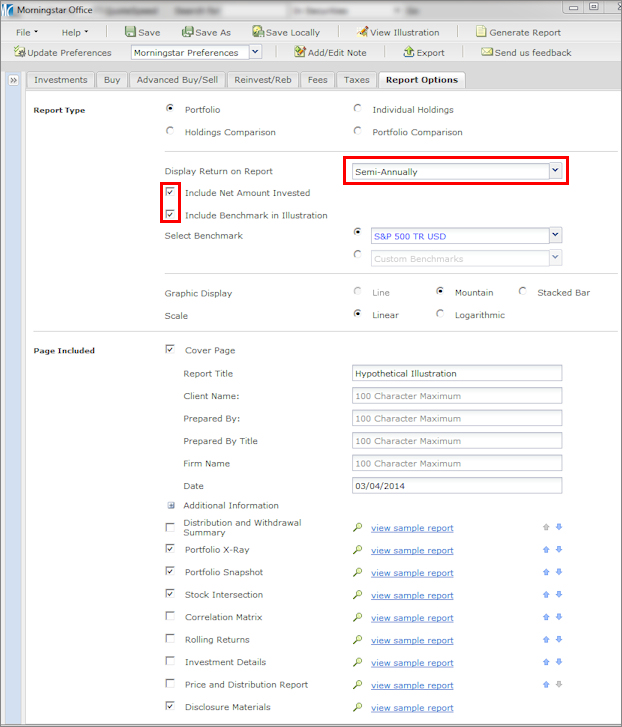Select the Stacked Bar graphic display
The image size is (622, 727).
(x=523, y=292)
